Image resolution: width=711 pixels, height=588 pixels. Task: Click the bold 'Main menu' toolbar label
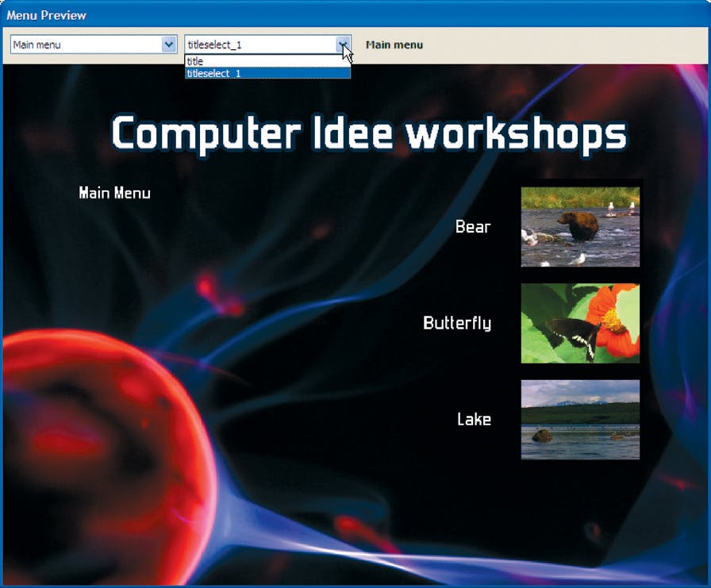[x=394, y=45]
